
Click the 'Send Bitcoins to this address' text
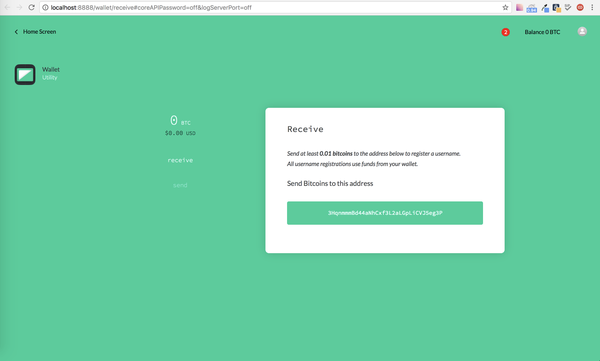330,183
